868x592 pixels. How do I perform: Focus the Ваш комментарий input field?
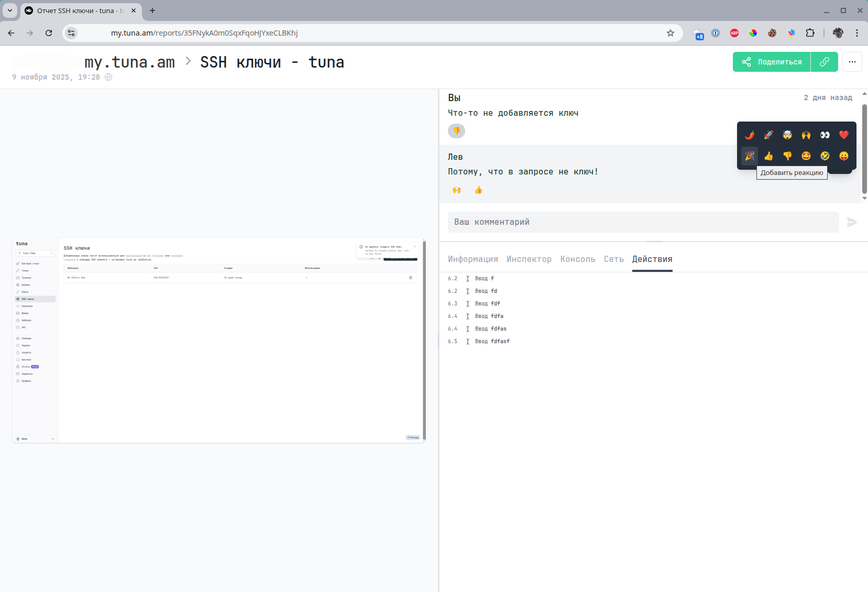pyautogui.click(x=643, y=222)
